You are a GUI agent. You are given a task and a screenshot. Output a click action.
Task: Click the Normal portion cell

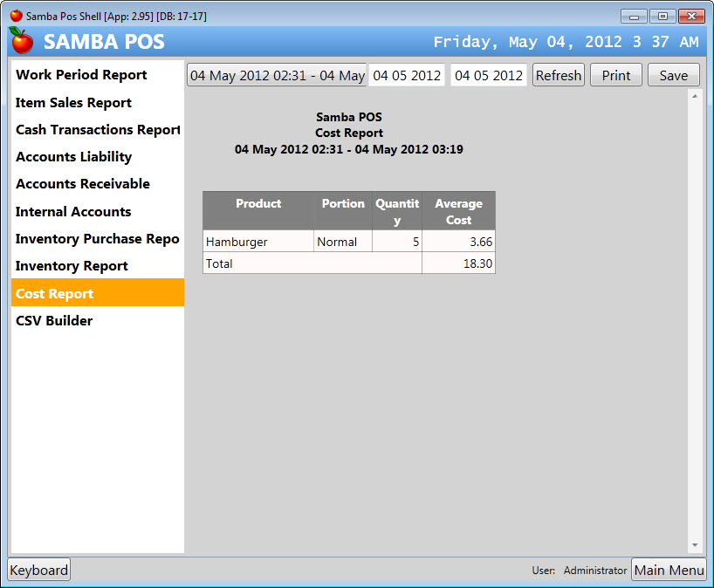[x=343, y=241]
